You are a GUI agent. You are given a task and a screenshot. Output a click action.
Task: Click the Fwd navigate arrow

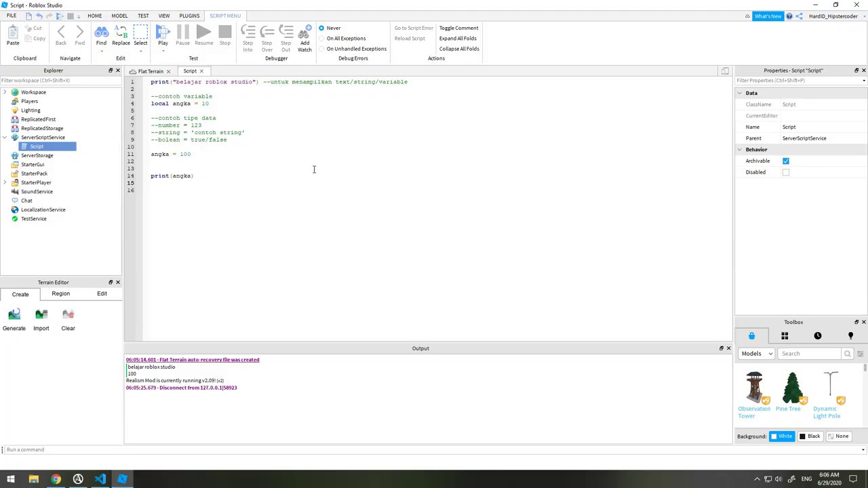tap(79, 31)
